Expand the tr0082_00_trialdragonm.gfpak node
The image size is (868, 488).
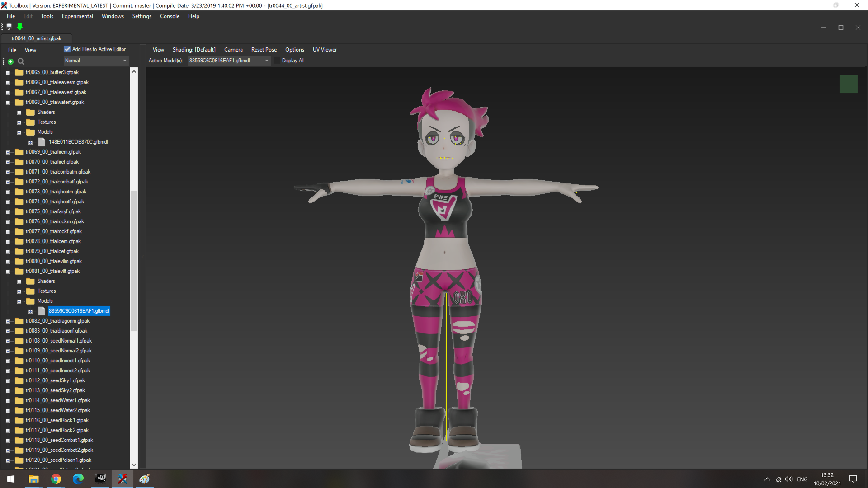click(8, 321)
